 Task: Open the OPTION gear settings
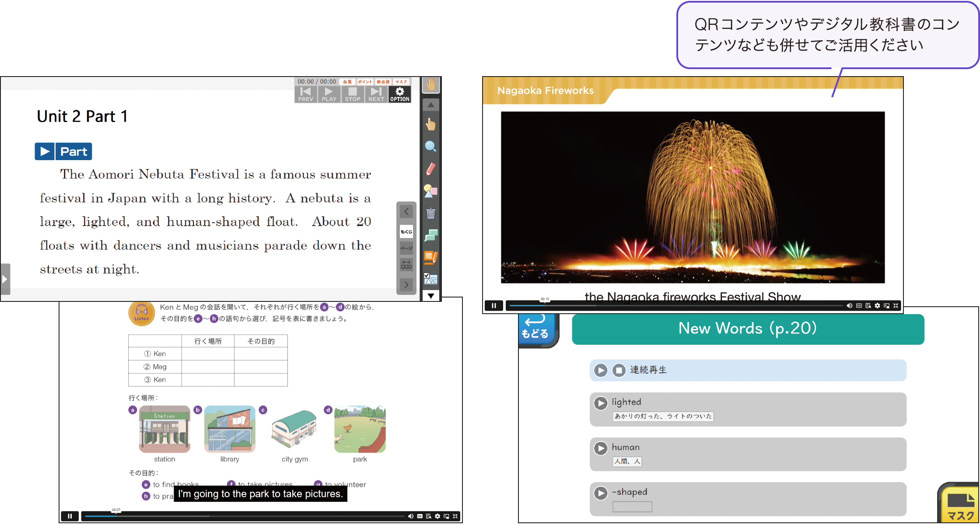399,94
